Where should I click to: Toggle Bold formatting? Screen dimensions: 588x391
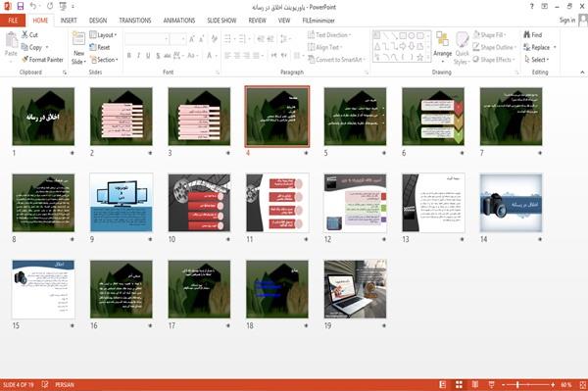(129, 56)
